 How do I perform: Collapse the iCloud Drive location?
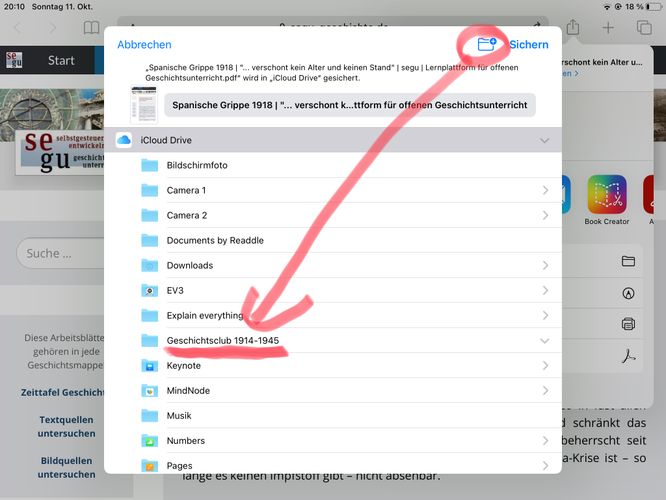click(545, 140)
